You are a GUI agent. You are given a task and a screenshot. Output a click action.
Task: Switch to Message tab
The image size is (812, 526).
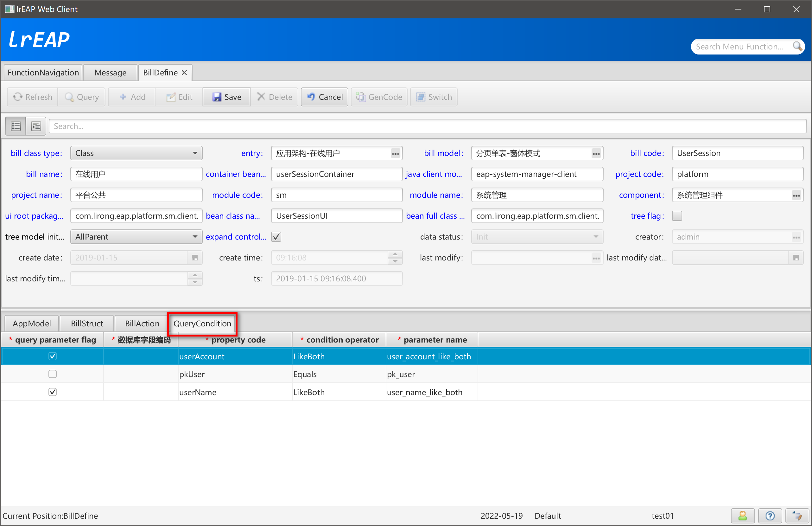coord(110,73)
